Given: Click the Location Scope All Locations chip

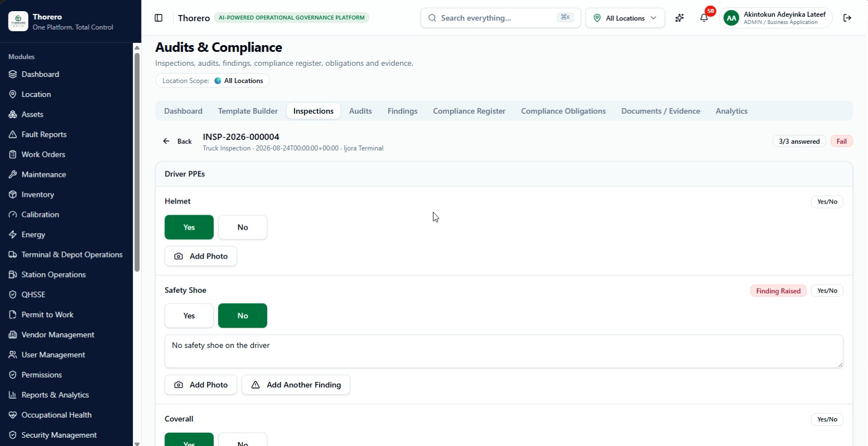Looking at the screenshot, I should 213,81.
